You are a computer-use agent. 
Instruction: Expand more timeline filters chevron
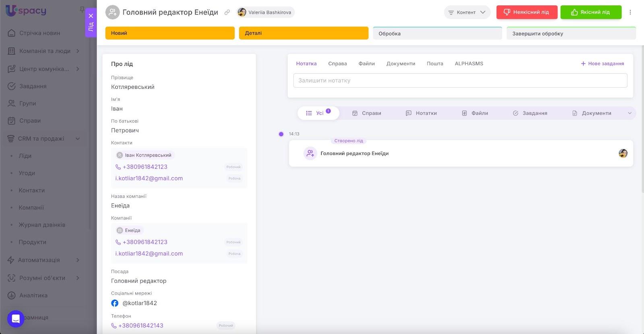point(630,113)
